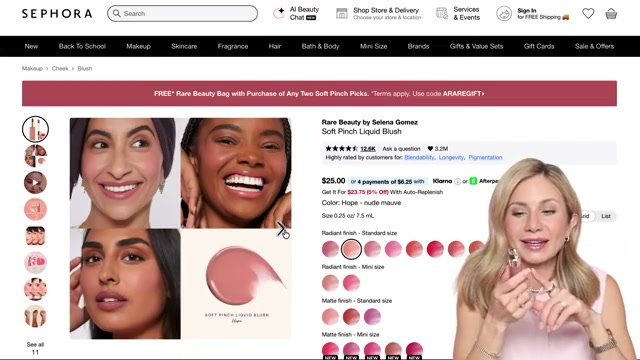Open the New menu
640x360 pixels.
31,46
